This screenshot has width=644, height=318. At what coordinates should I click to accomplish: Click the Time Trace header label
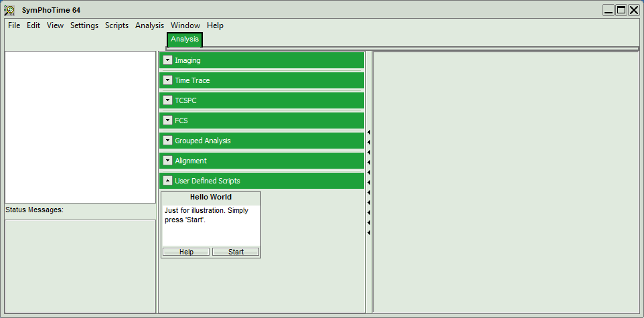coord(192,80)
